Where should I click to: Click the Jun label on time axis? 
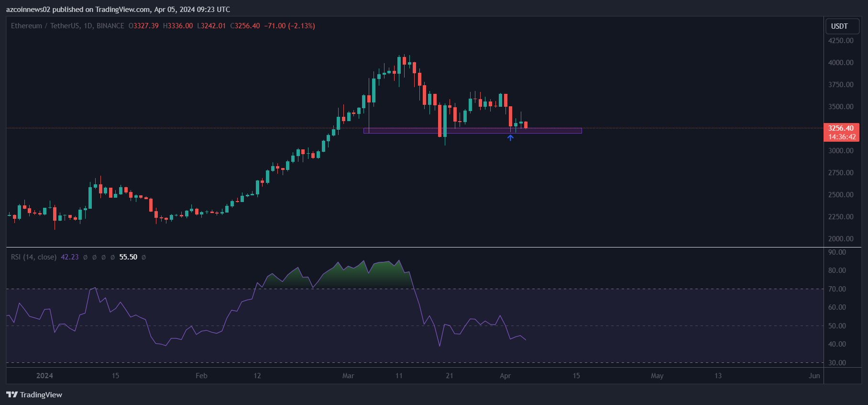click(x=814, y=376)
